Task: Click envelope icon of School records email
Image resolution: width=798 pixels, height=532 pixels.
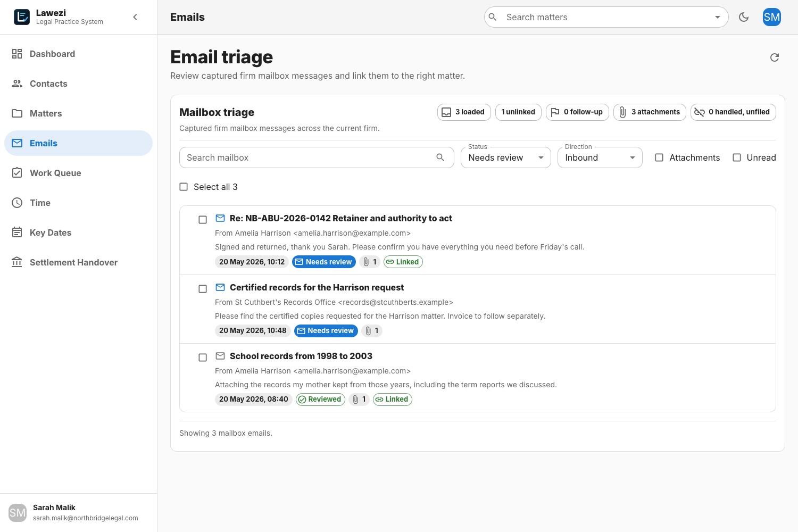Action: [x=220, y=356]
